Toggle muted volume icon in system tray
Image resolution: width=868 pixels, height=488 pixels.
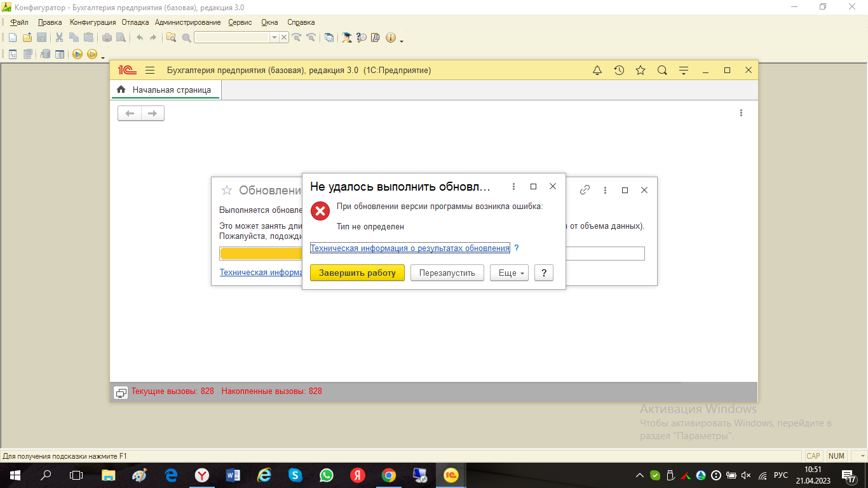(746, 475)
